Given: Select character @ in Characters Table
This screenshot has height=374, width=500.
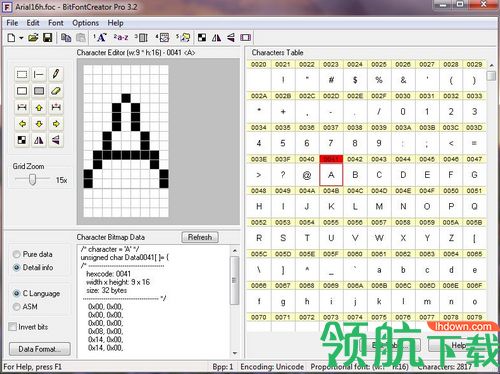Looking at the screenshot, I should click(x=307, y=175).
